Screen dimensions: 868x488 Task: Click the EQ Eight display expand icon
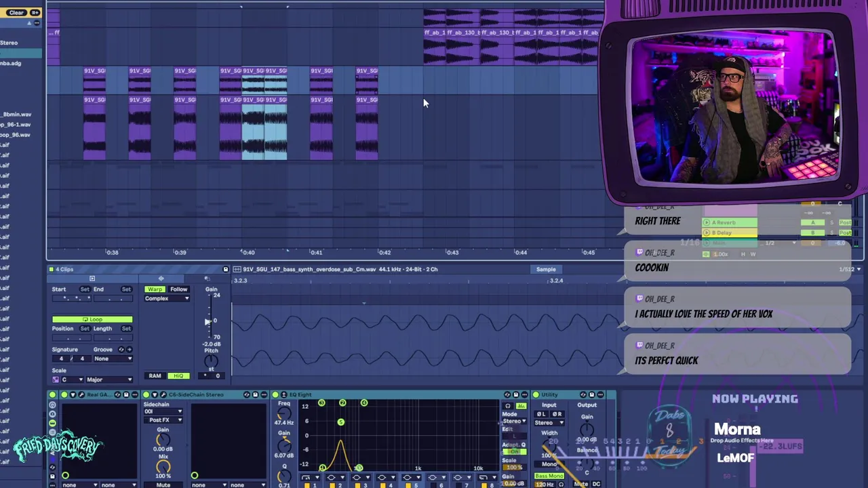pyautogui.click(x=284, y=394)
